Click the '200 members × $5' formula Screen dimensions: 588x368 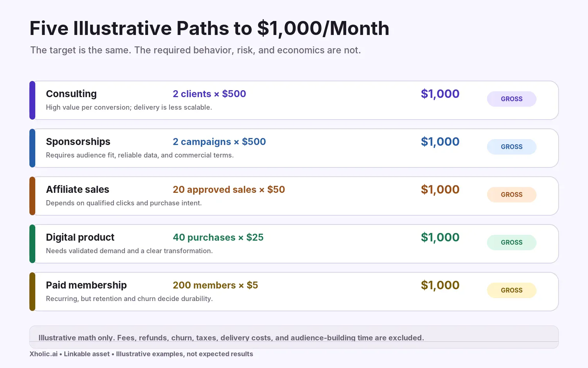pyautogui.click(x=215, y=285)
